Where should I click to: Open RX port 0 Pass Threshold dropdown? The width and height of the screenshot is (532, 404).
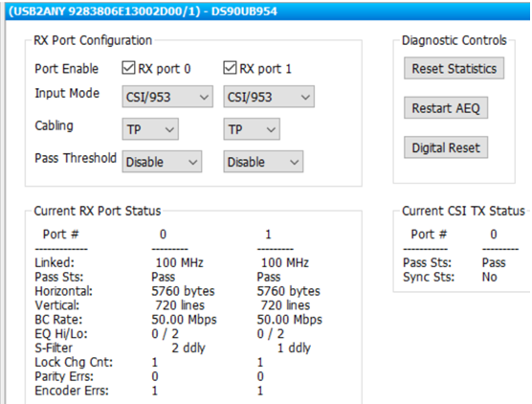point(162,162)
